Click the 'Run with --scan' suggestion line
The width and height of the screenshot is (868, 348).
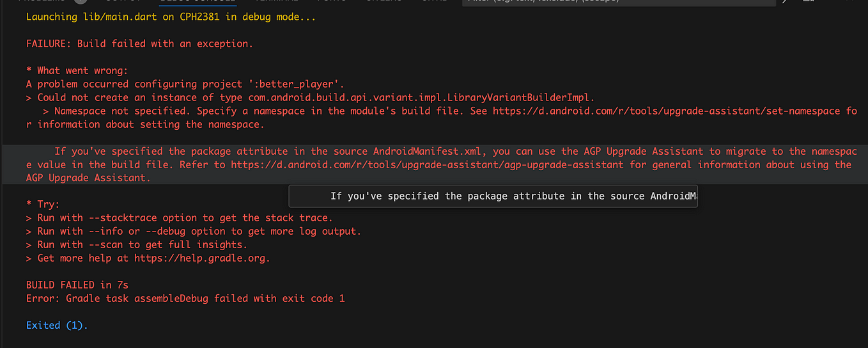coord(136,245)
